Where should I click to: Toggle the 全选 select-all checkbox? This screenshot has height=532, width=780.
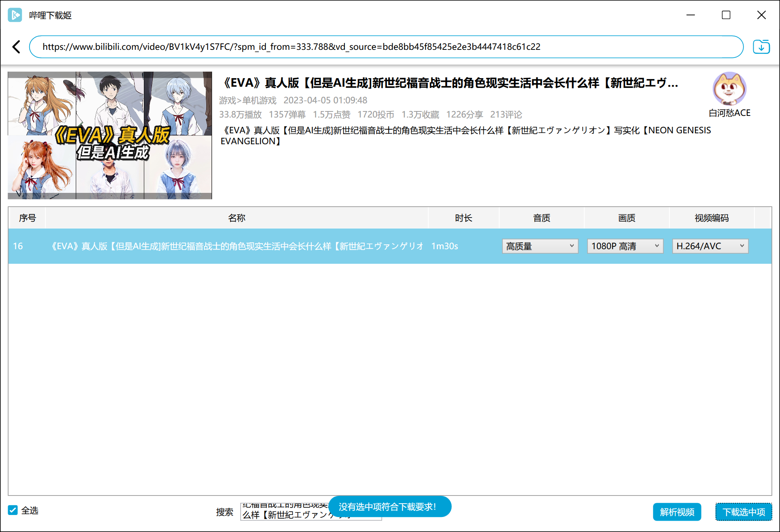pos(13,510)
